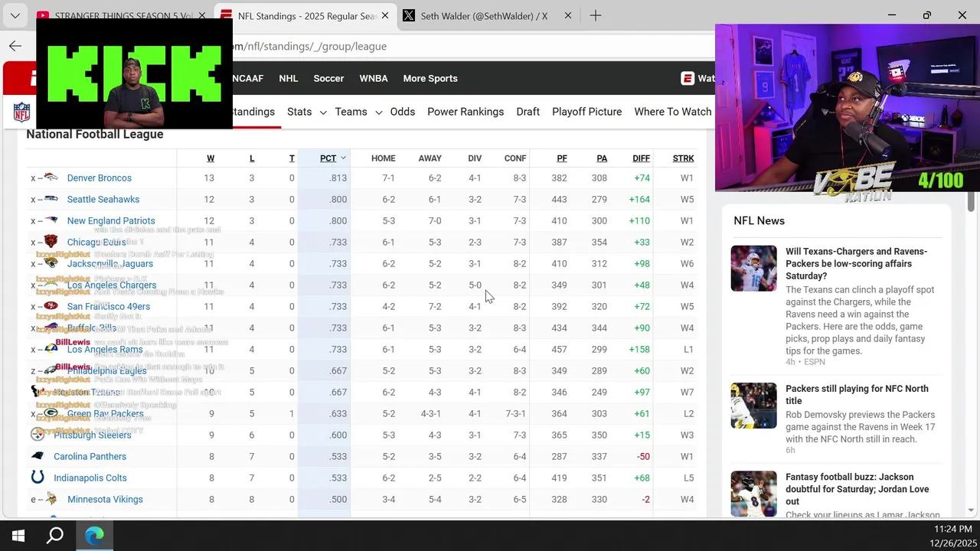The image size is (980, 551).
Task: Open the Draft section
Action: click(x=528, y=112)
